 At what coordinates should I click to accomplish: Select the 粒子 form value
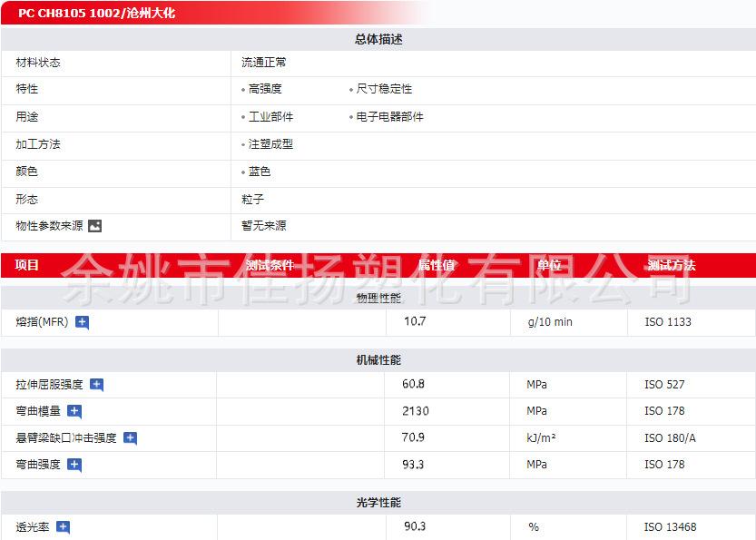pyautogui.click(x=252, y=199)
